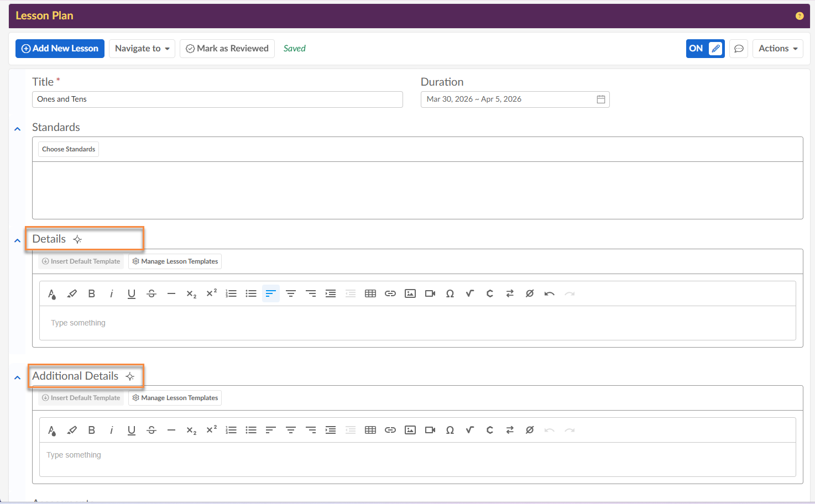815x504 pixels.
Task: Insert a table in the Details editor
Action: (370, 293)
